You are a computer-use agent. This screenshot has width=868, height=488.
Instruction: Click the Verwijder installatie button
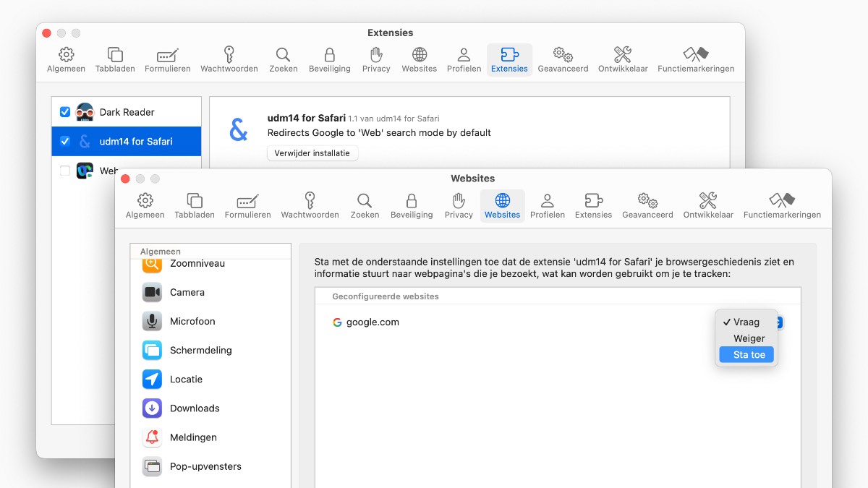click(x=312, y=153)
